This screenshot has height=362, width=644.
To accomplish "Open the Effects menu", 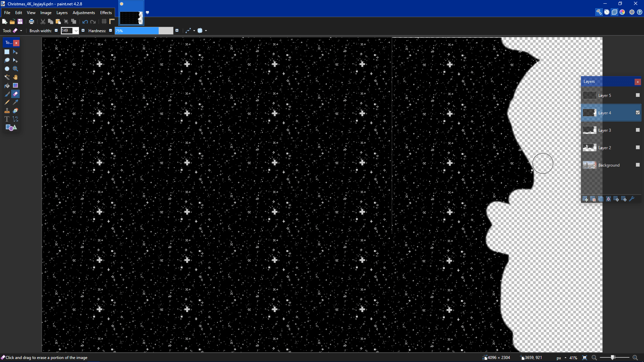I will coord(106,12).
